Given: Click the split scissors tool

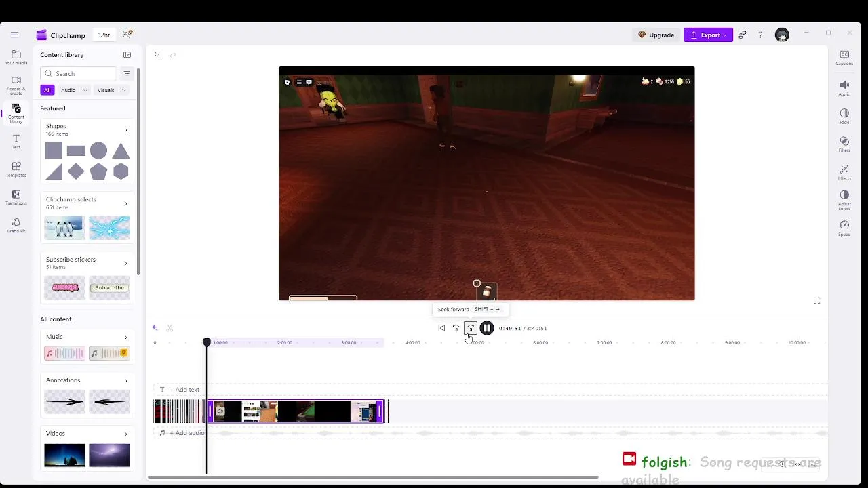Looking at the screenshot, I should [x=170, y=328].
